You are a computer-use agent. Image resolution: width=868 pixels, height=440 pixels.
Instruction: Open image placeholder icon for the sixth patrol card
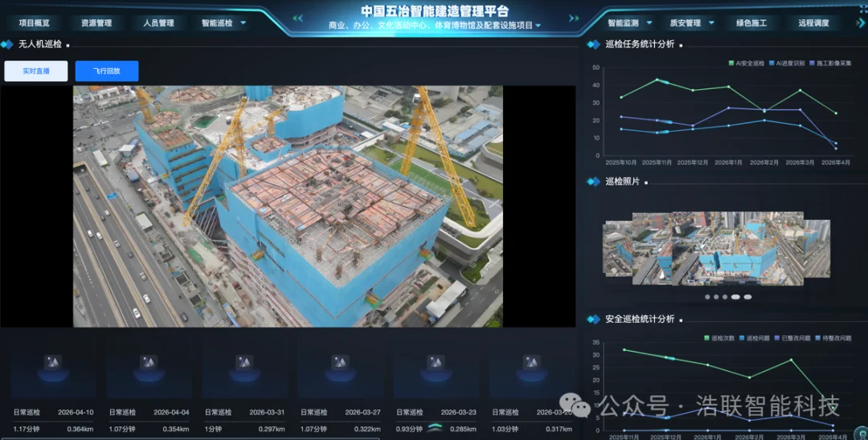(531, 363)
